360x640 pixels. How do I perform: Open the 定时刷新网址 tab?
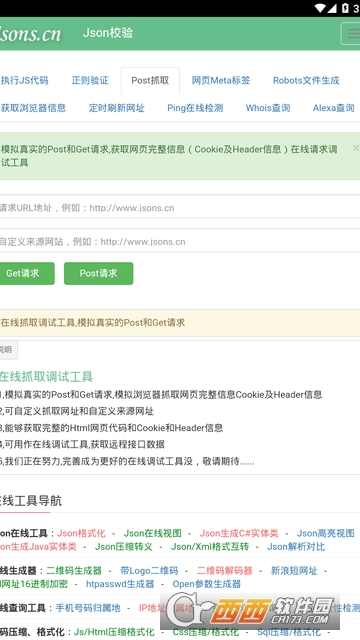117,108
